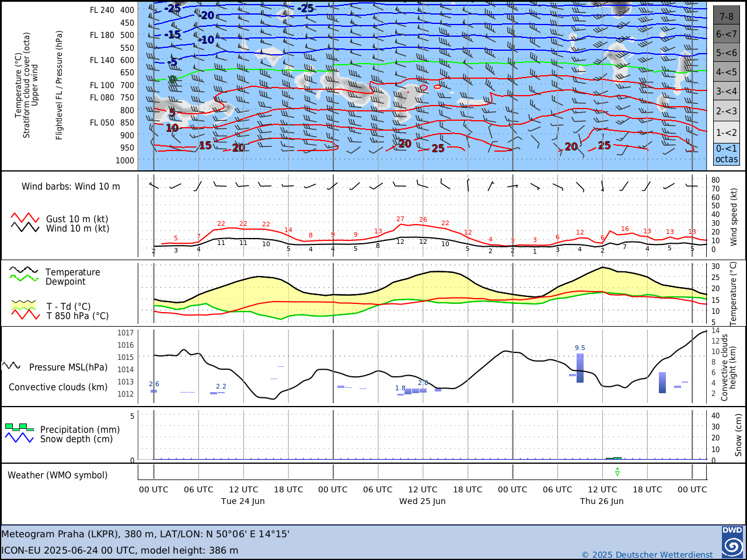
Task: Click the DWD logo
Action: [732, 542]
